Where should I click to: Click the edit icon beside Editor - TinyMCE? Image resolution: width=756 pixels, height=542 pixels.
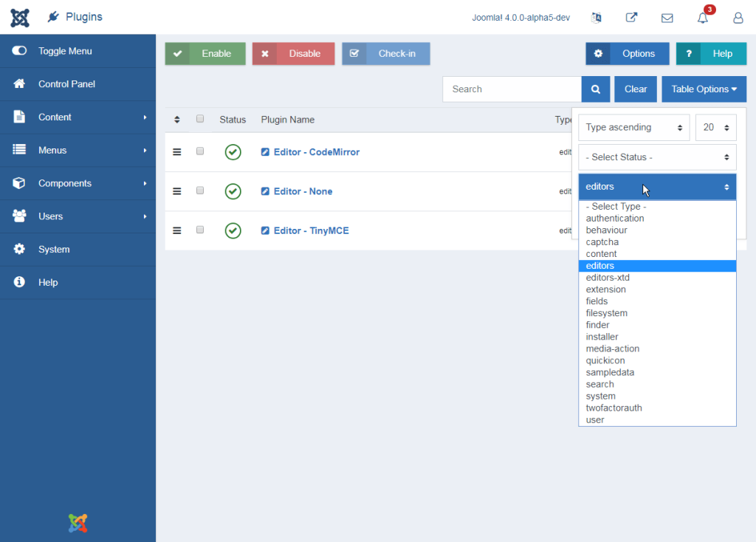[x=265, y=230]
